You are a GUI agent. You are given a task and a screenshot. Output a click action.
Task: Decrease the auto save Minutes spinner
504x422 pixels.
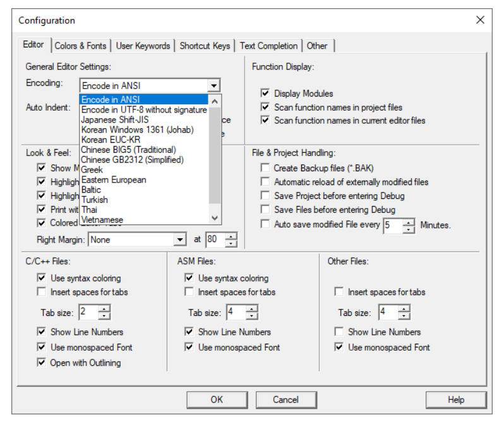tap(409, 229)
